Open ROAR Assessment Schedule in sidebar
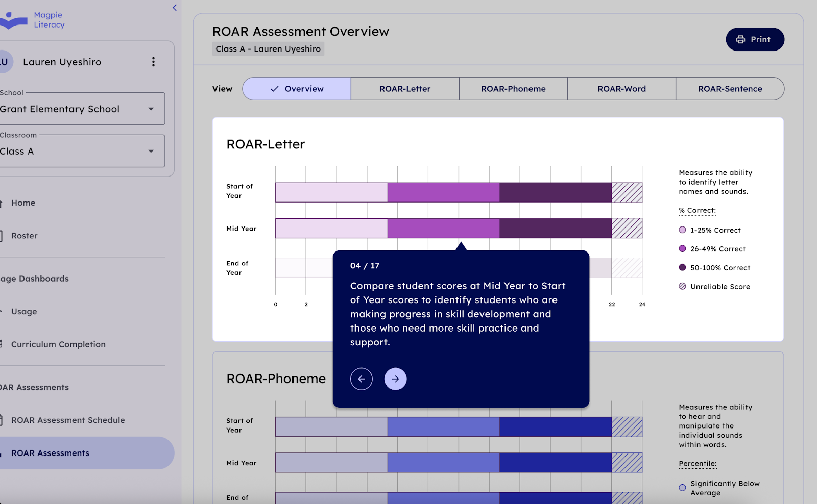Viewport: 817px width, 504px height. tap(68, 420)
